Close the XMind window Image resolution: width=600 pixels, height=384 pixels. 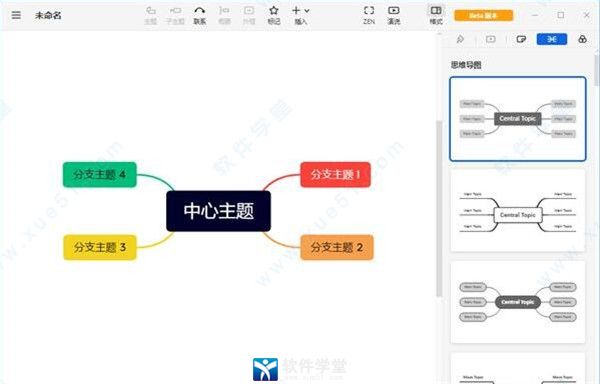[x=586, y=15]
